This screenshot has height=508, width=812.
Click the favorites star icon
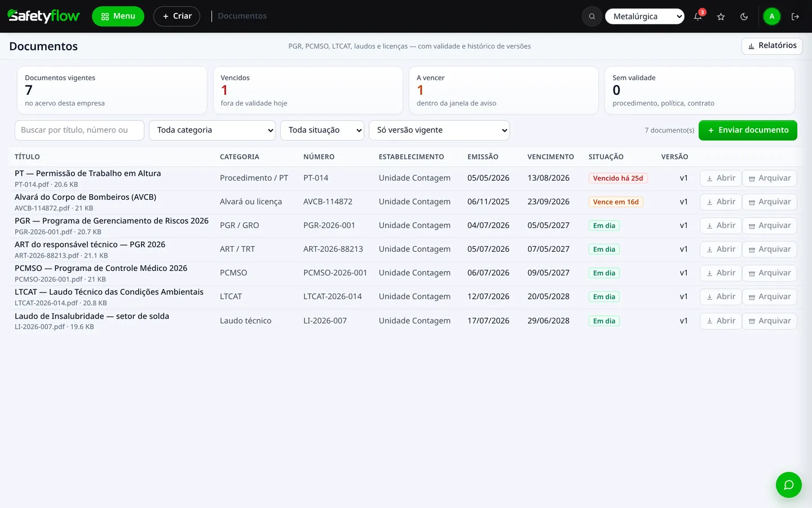coord(721,16)
